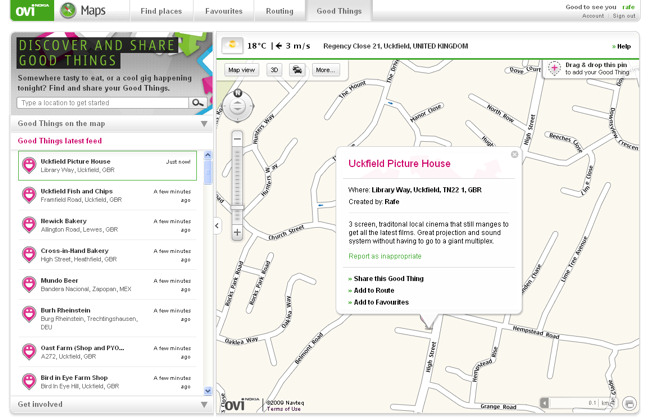Image resolution: width=650 pixels, height=420 pixels.
Task: Click the Maps compass icon
Action: 68,10
